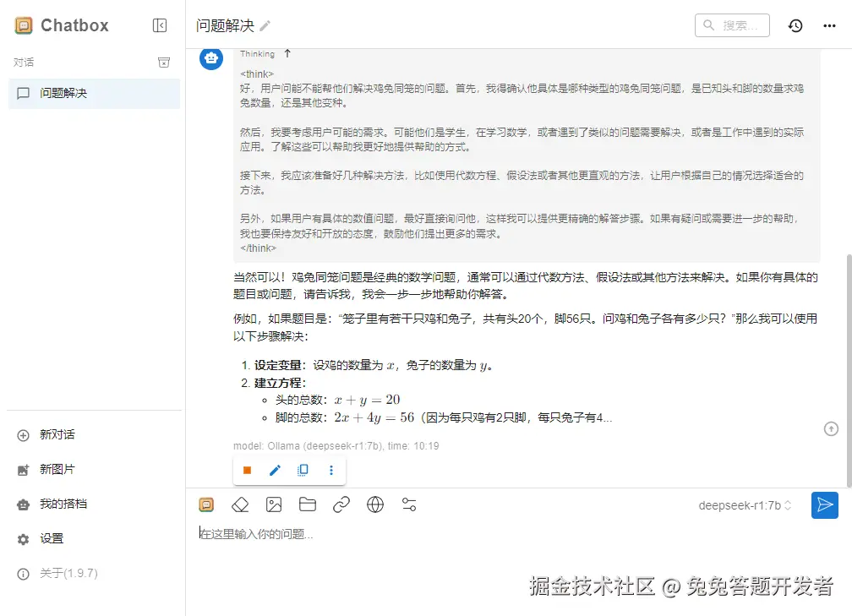Click the model info line Ollama (deepseek-r1:7b)
This screenshot has width=852, height=616.
pos(336,446)
